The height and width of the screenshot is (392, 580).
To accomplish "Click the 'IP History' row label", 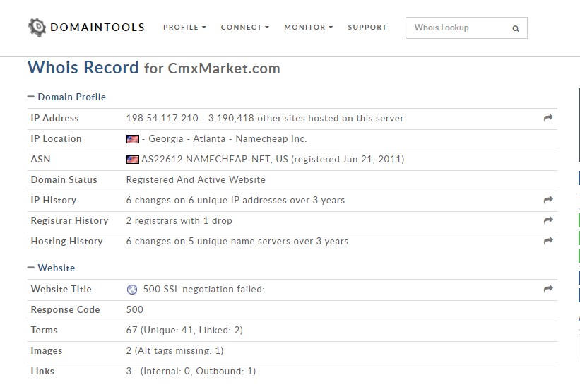I will (x=54, y=201).
